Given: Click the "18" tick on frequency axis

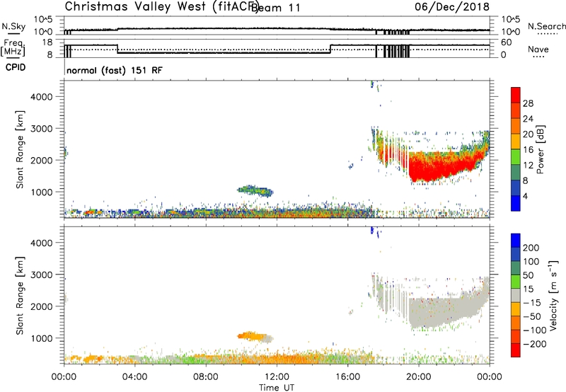Looking at the screenshot, I should [47, 42].
